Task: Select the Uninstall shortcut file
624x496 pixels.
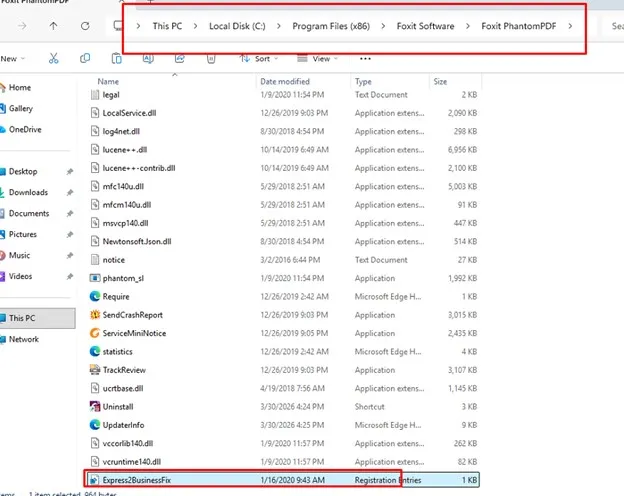Action: [119, 405]
